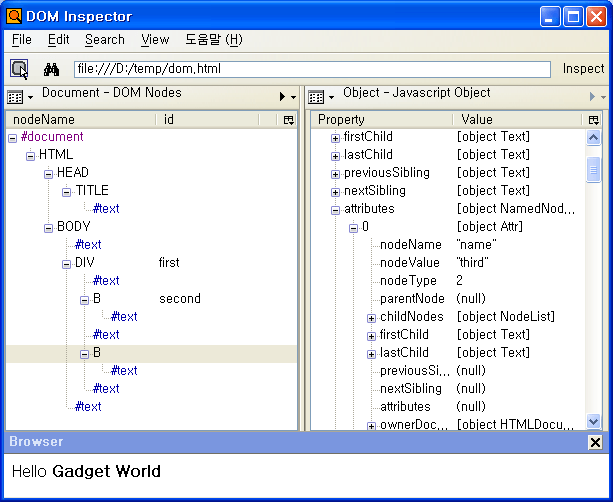Click the select element by click icon
Screen dimensions: 613x502
[19, 69]
